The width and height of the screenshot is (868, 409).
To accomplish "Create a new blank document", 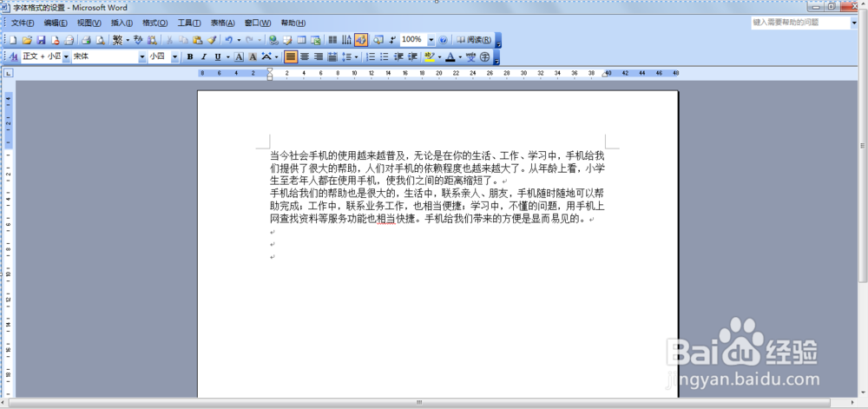I will pos(13,40).
